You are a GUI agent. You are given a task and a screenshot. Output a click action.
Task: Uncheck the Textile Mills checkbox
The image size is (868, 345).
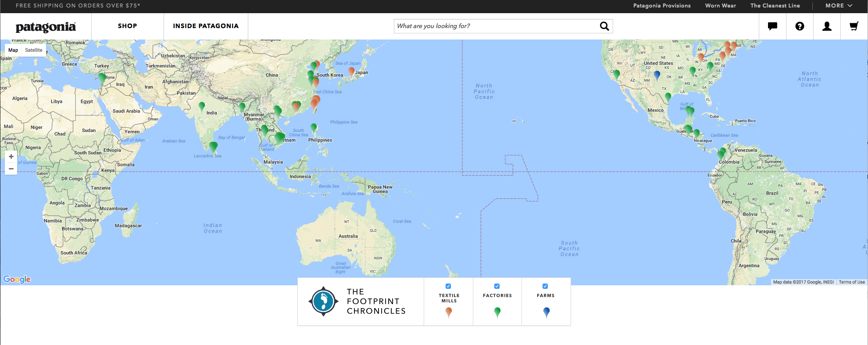click(x=448, y=286)
